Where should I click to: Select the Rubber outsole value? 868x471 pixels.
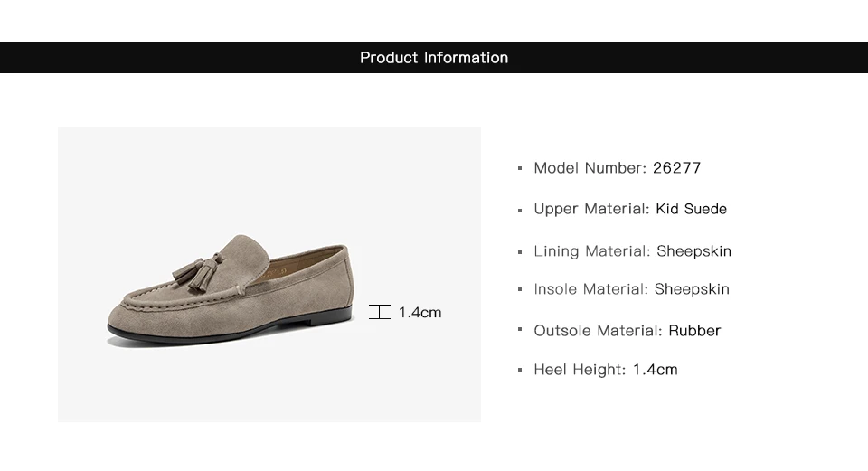694,331
